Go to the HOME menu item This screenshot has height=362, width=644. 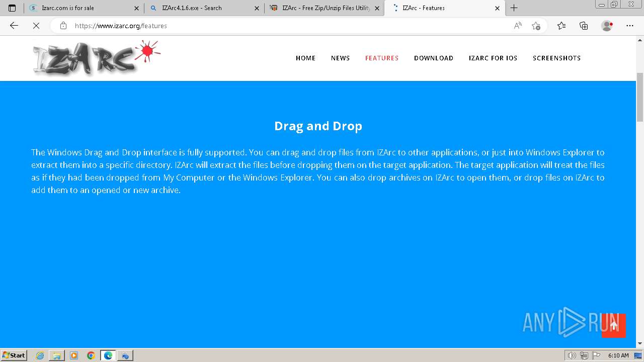click(x=305, y=58)
